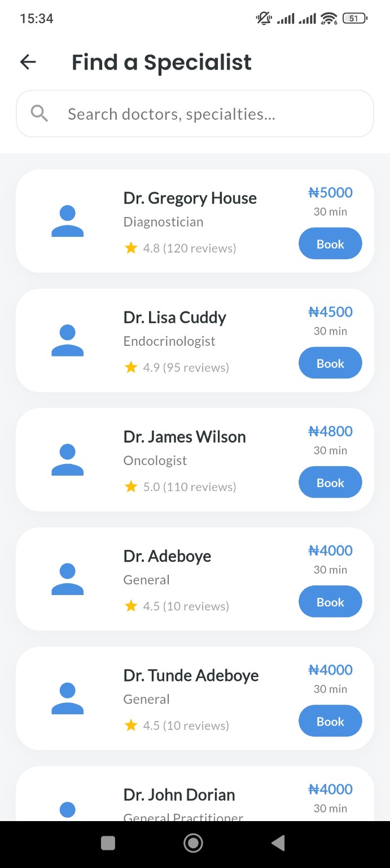Tap Dr. Lisa Cuddy's avatar icon
The image size is (390, 868).
68,340
